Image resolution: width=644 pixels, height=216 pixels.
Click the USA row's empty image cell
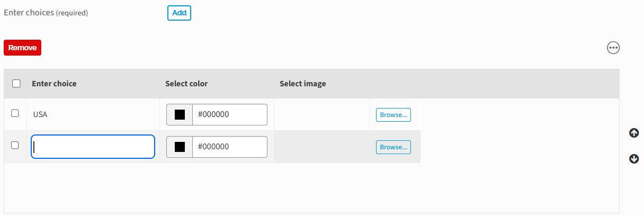[321, 114]
